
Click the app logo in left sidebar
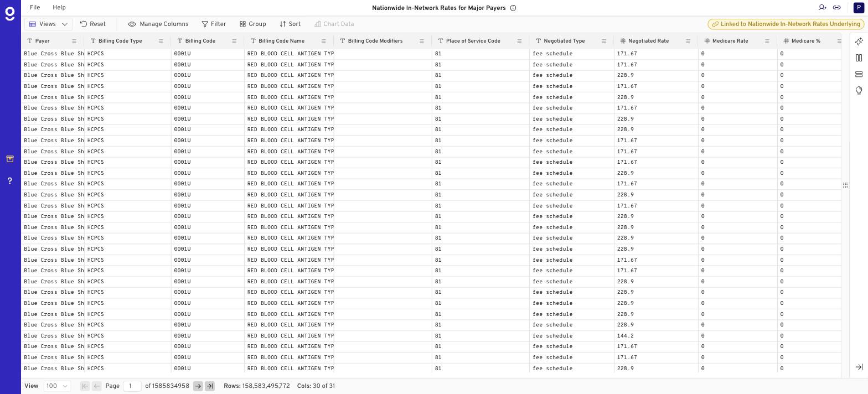(10, 14)
